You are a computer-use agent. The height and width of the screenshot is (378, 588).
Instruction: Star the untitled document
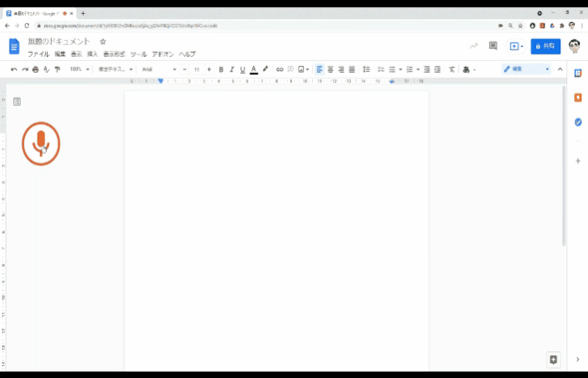[103, 41]
